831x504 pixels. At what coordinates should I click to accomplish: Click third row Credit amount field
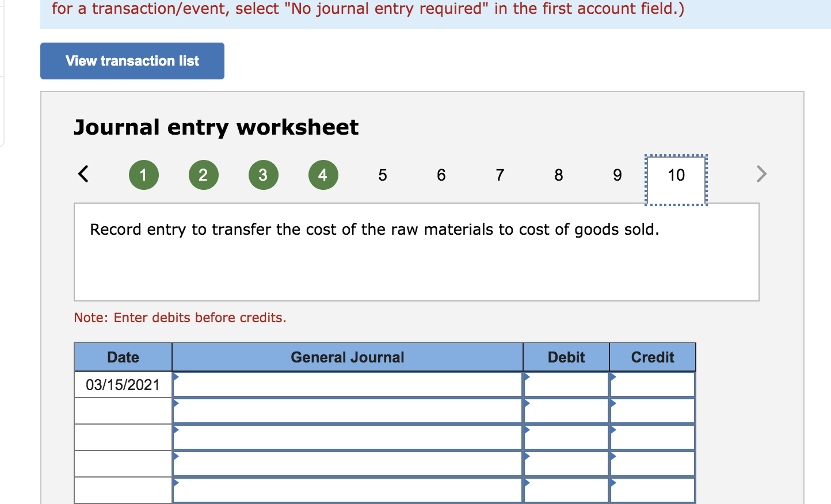(x=653, y=437)
